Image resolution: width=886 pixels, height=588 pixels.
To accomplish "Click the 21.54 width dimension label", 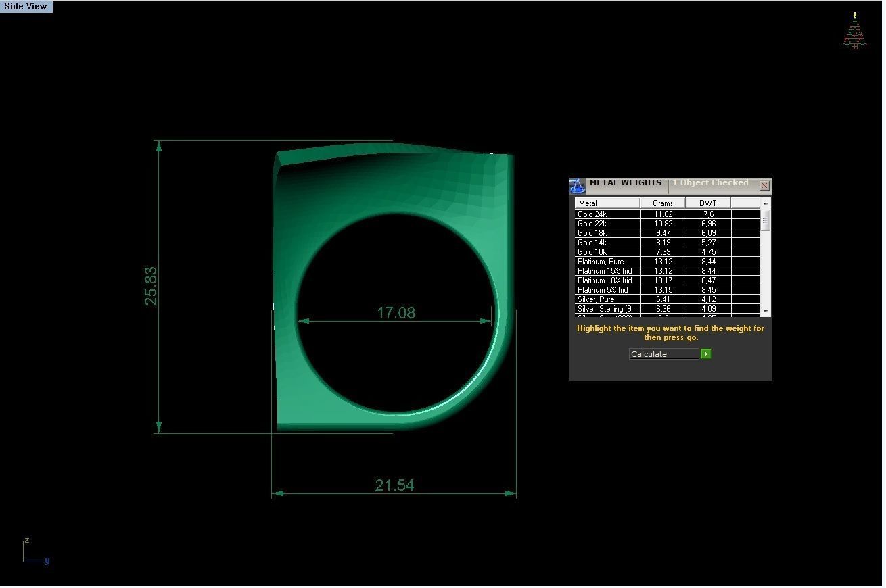I will point(394,485).
